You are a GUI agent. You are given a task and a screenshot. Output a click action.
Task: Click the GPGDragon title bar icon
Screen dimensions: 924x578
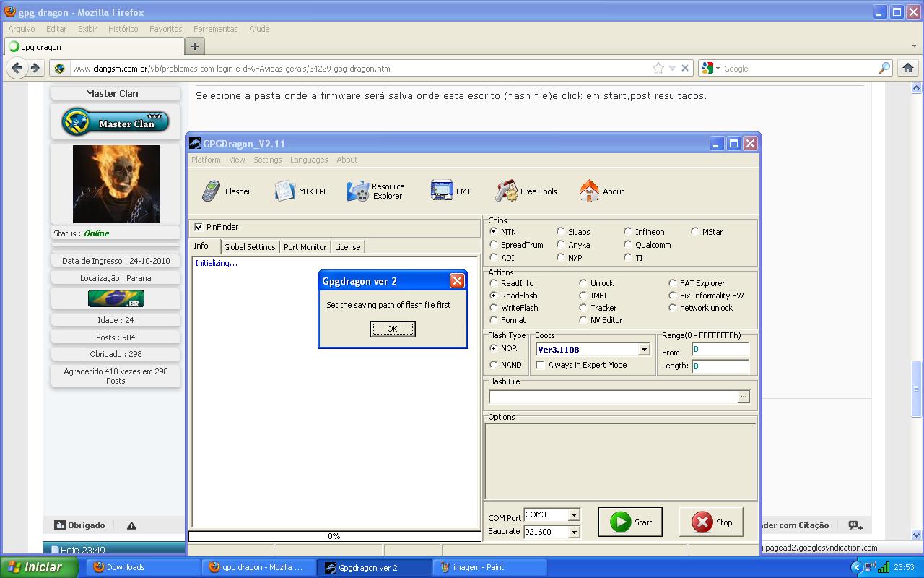tap(195, 143)
